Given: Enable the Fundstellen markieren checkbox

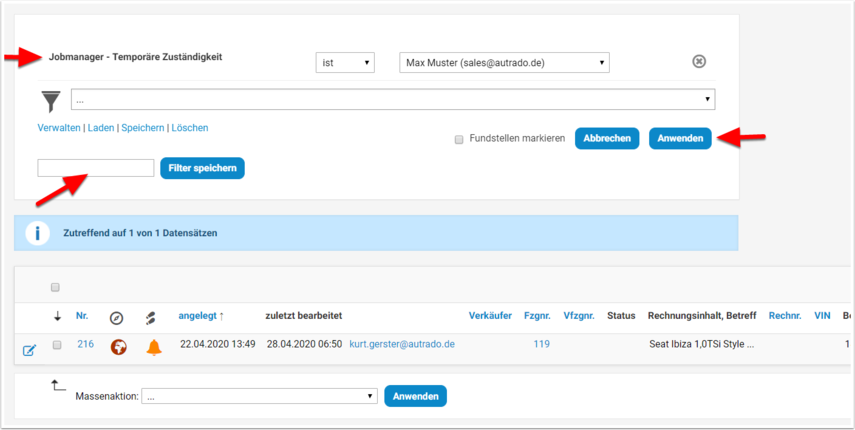Looking at the screenshot, I should (459, 139).
